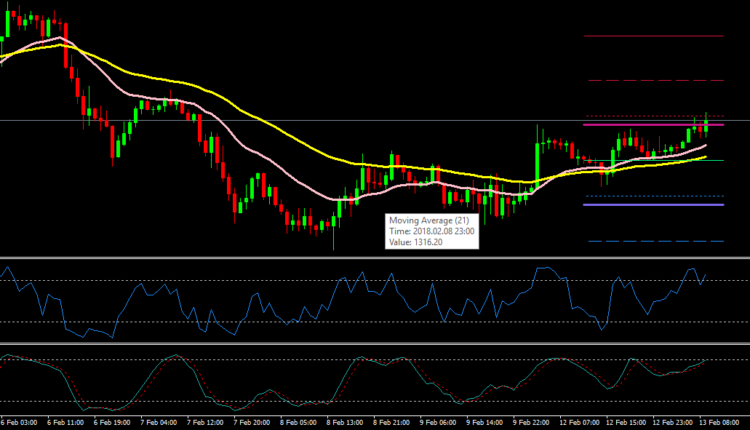Select the short green horizontal level line

(715, 160)
